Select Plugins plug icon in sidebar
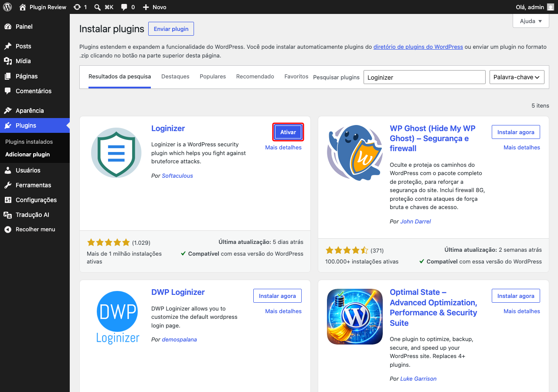This screenshot has height=392, width=558. [8, 125]
